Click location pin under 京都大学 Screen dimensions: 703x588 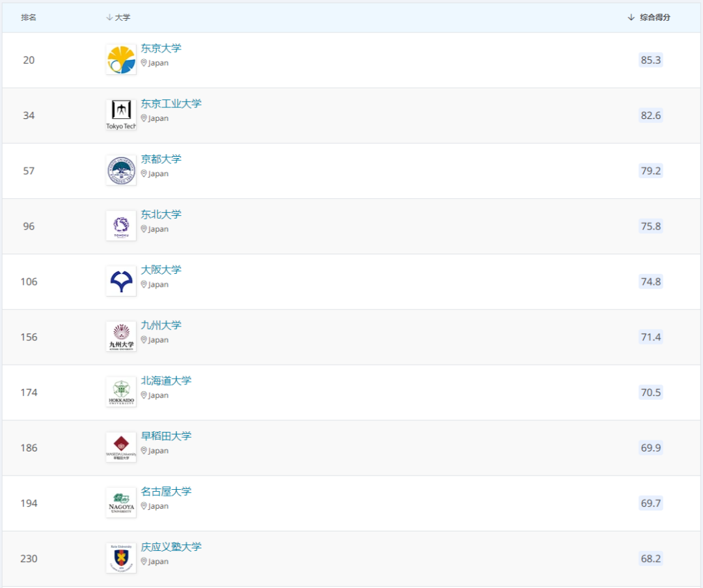144,174
